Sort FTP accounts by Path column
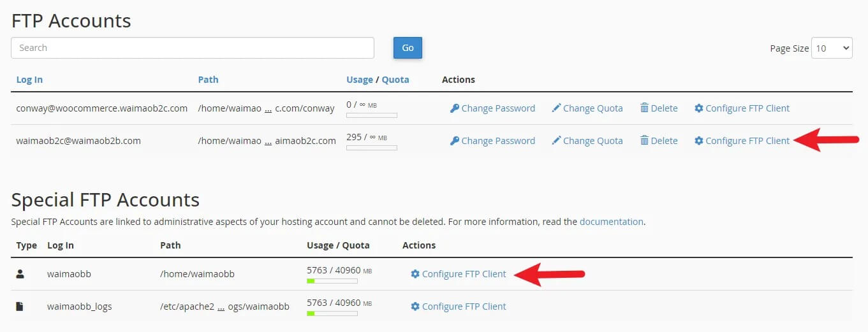 pyautogui.click(x=208, y=80)
